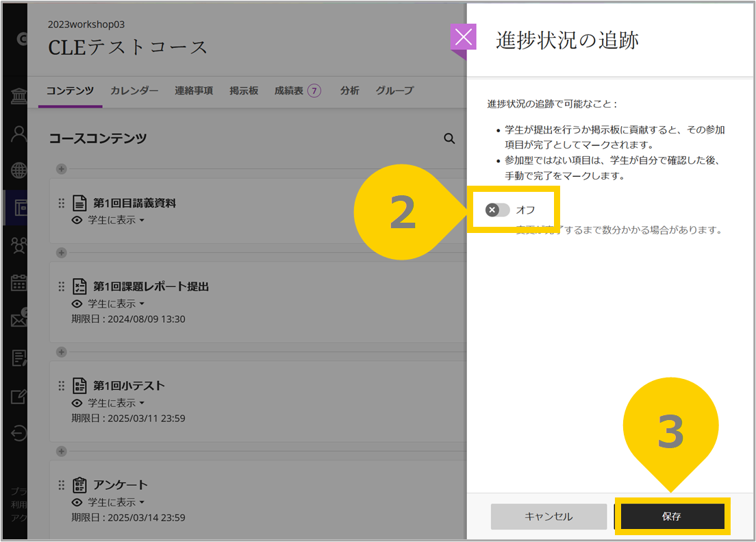This screenshot has height=542, width=756.
Task: Open the 成績表 tab
Action: click(289, 90)
